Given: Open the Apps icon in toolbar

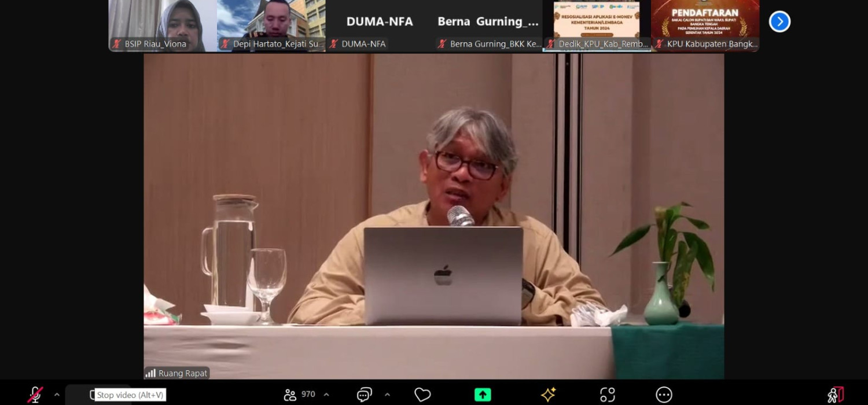Looking at the screenshot, I should point(607,395).
